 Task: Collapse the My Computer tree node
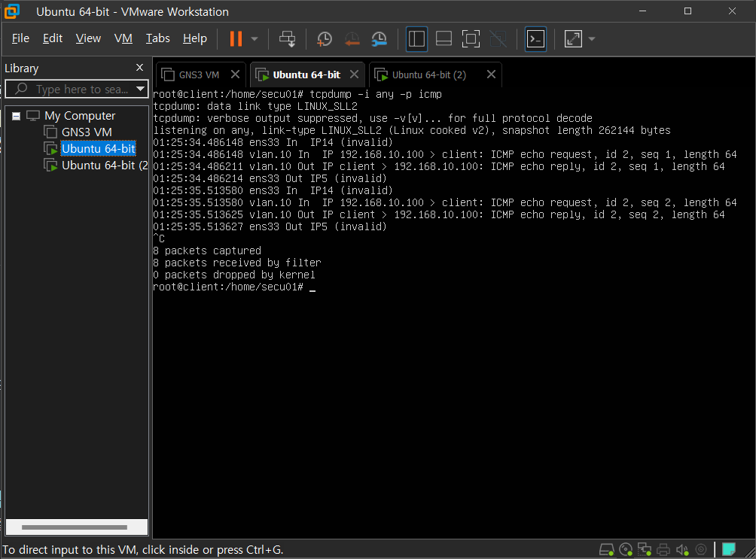coord(16,116)
